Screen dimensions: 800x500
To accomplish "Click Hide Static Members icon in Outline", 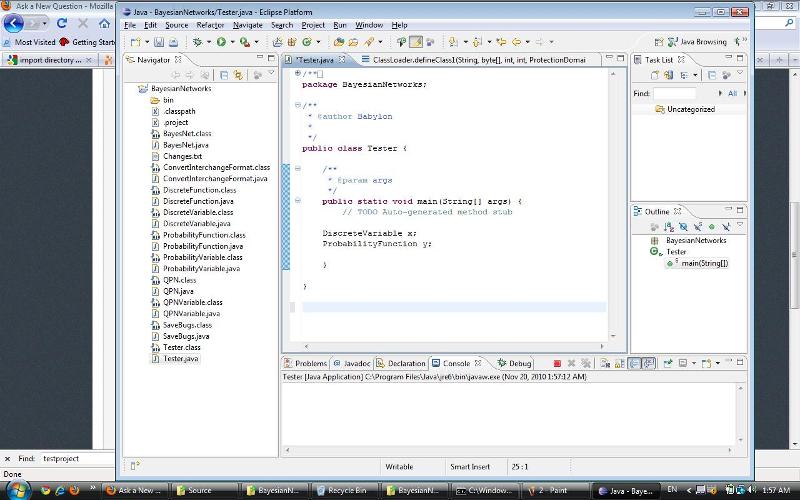I will (697, 227).
